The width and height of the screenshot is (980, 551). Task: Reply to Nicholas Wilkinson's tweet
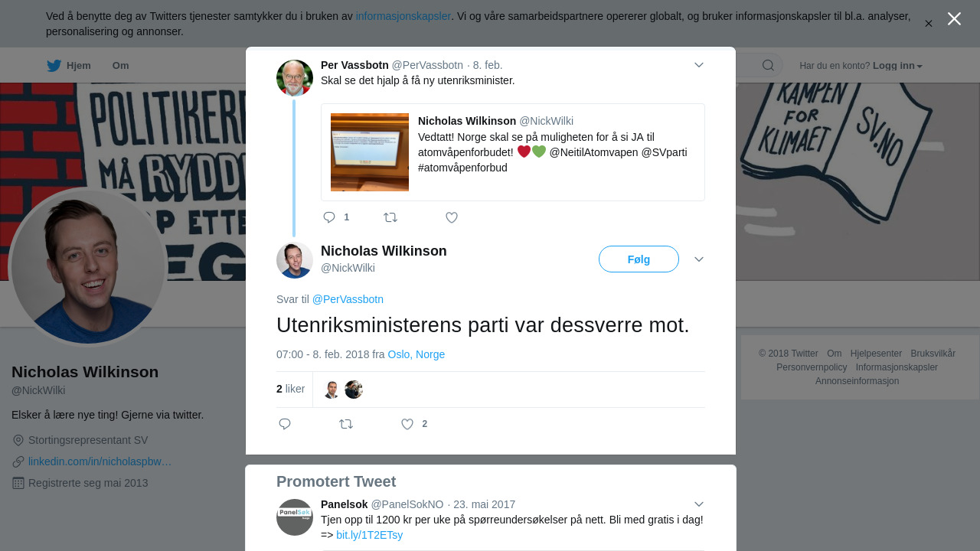285,424
